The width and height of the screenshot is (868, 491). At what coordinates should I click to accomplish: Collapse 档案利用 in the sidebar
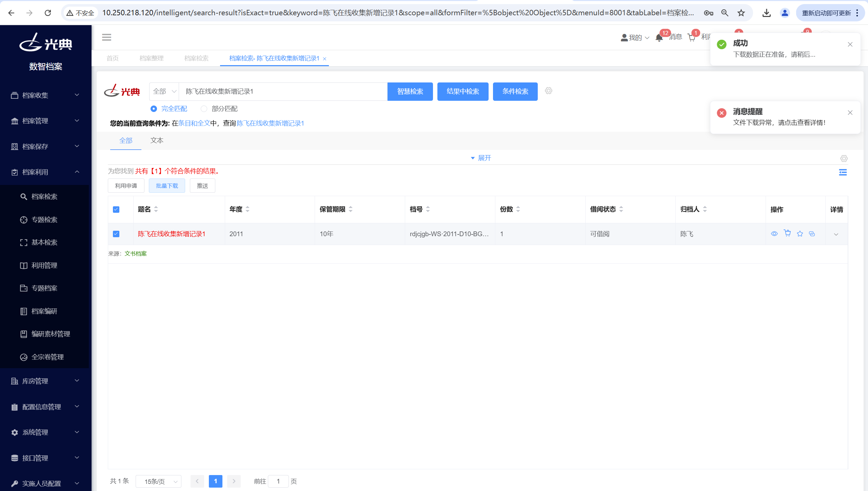point(46,172)
